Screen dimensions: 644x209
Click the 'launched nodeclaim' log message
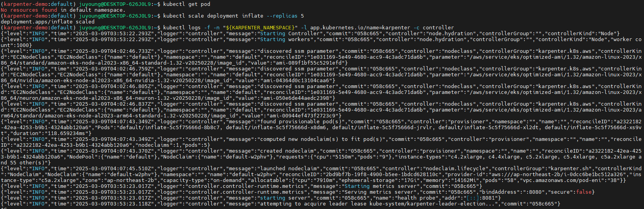click(x=288, y=168)
